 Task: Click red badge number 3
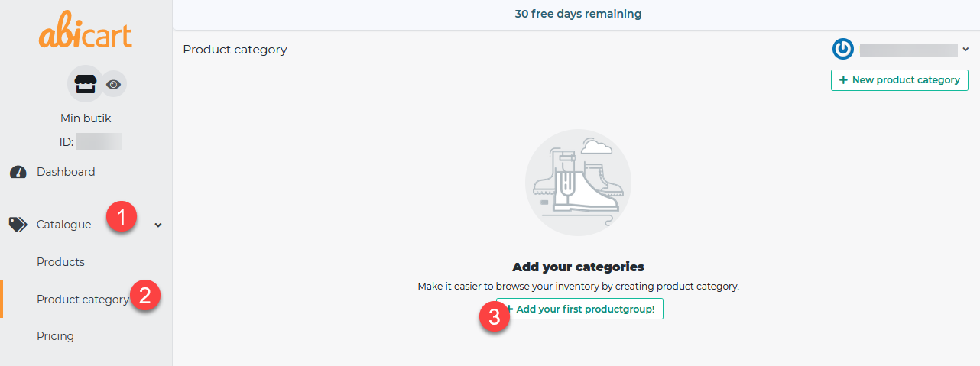[x=494, y=316]
